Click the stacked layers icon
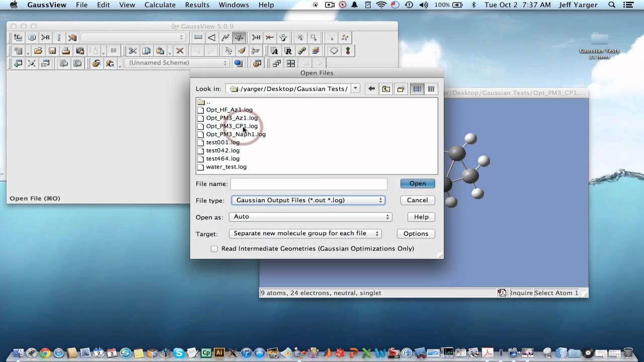 pos(315,51)
